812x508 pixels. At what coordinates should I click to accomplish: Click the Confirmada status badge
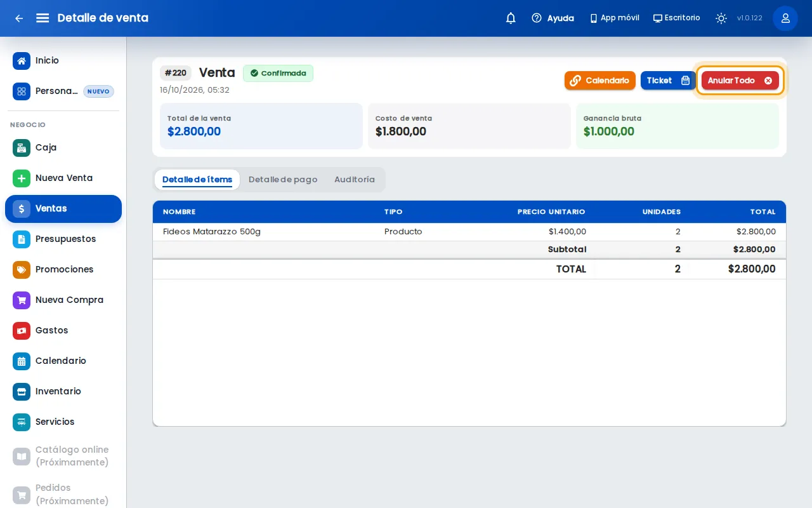point(278,73)
